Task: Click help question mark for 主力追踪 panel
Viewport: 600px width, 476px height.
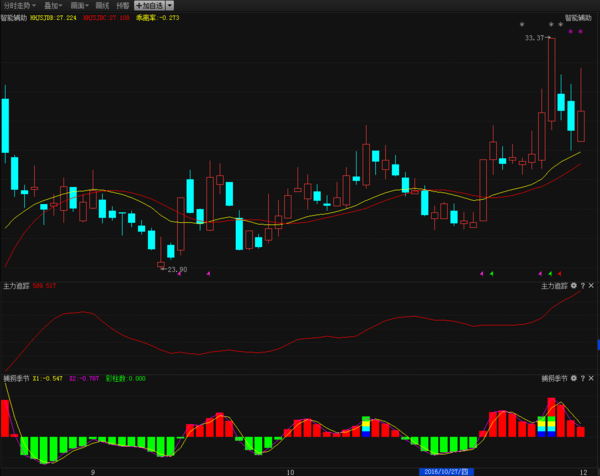Action: point(583,286)
